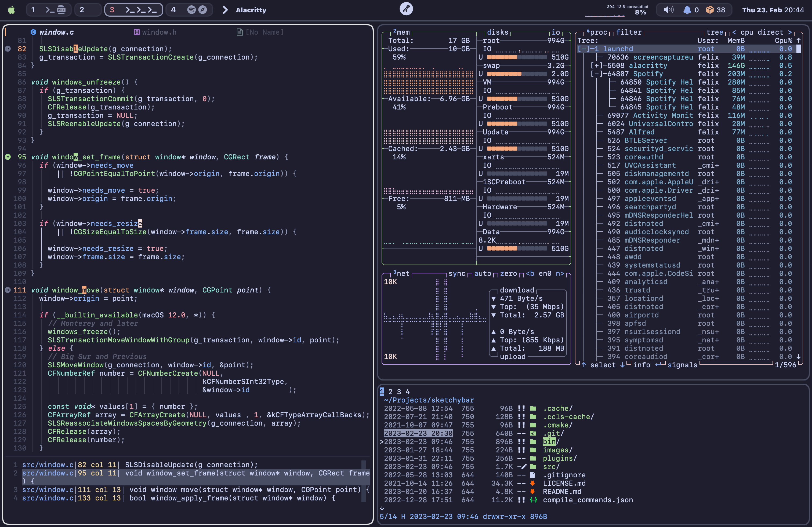The width and height of the screenshot is (812, 527).
Task: Click the git folder icon for .git/
Action: (x=533, y=433)
